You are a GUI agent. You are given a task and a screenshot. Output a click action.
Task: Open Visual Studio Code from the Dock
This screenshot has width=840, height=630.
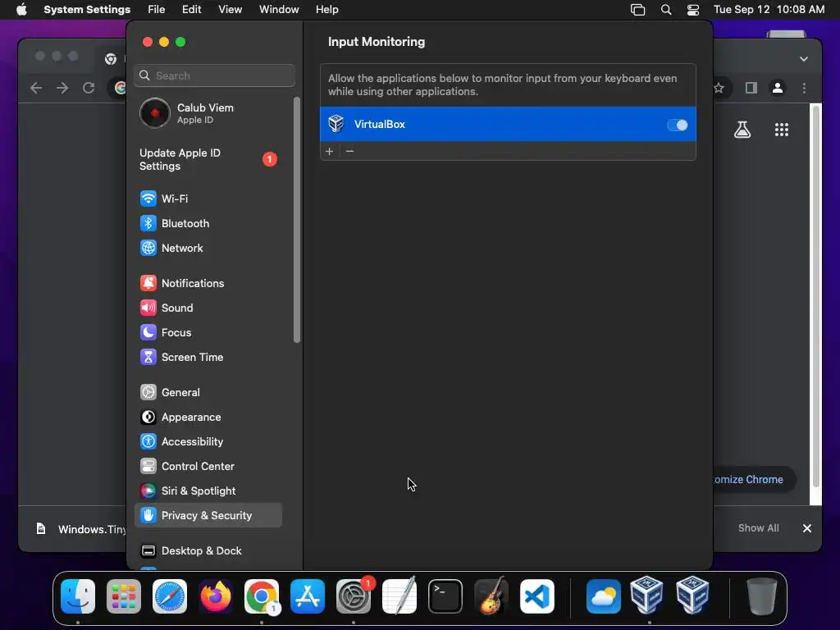click(537, 596)
